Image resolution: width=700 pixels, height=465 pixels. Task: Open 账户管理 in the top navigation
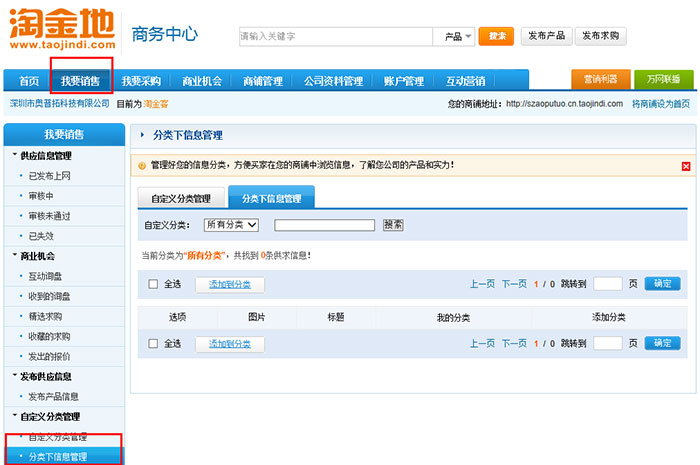(403, 81)
